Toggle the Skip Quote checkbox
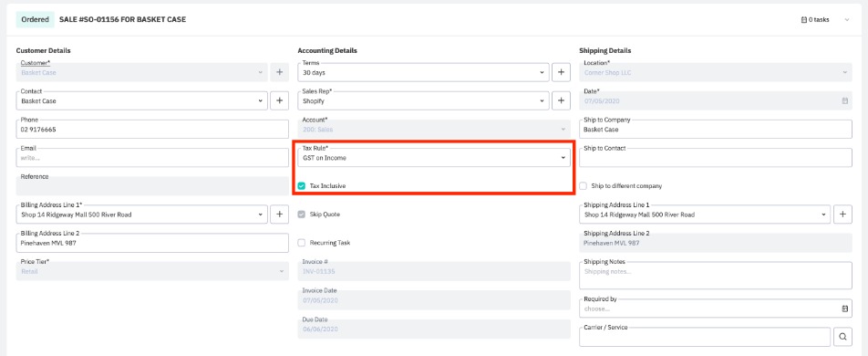 [302, 214]
